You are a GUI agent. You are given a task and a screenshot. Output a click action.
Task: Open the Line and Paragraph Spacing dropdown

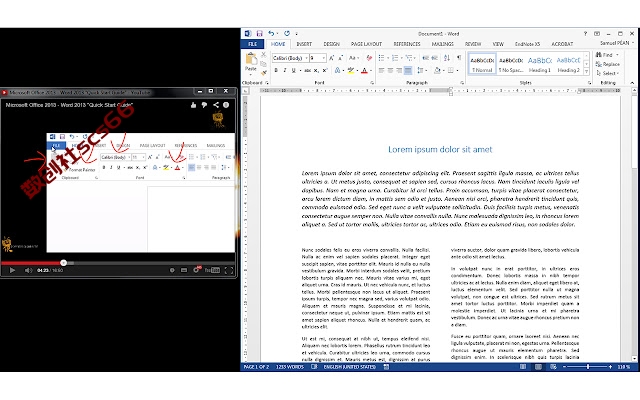point(421,70)
